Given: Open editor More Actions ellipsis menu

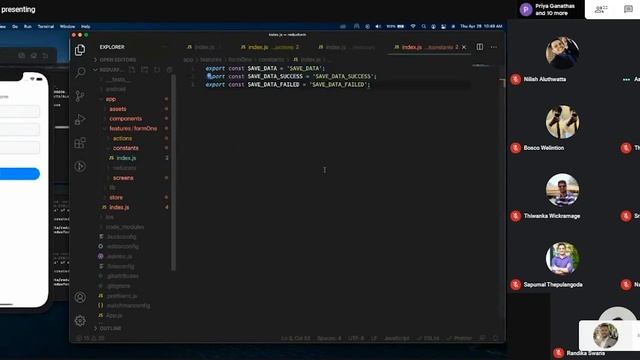Looking at the screenshot, I should click(x=494, y=47).
